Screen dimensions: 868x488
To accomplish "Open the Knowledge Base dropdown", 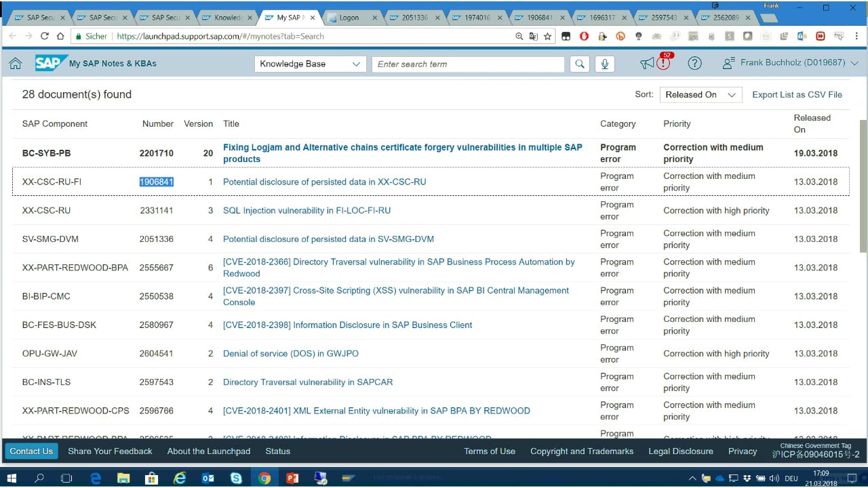I will [312, 64].
